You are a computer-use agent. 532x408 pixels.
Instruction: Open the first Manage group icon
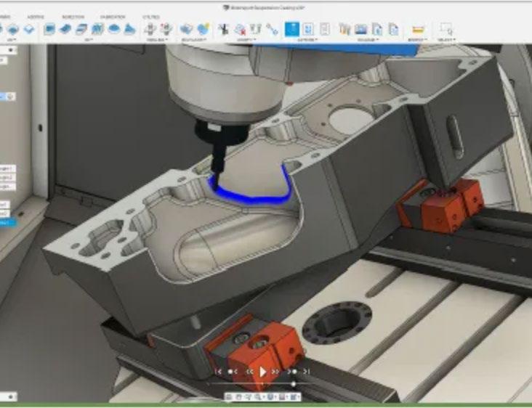coord(344,30)
